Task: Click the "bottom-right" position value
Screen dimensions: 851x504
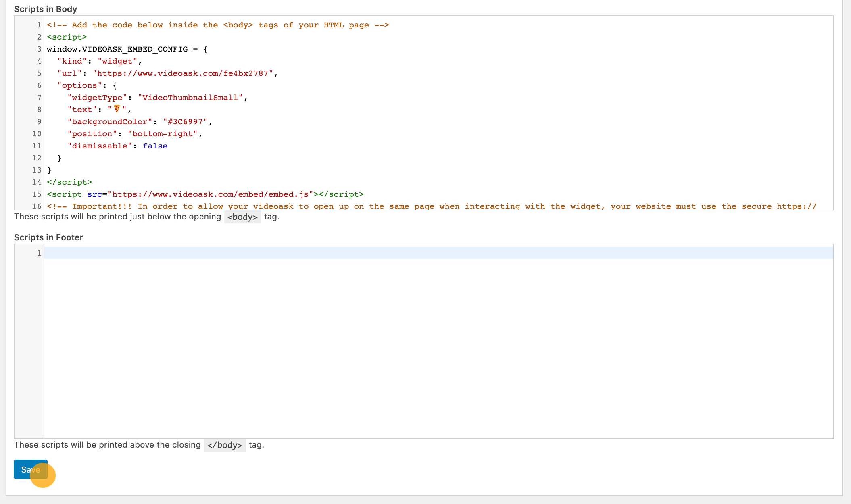Action: [x=163, y=134]
